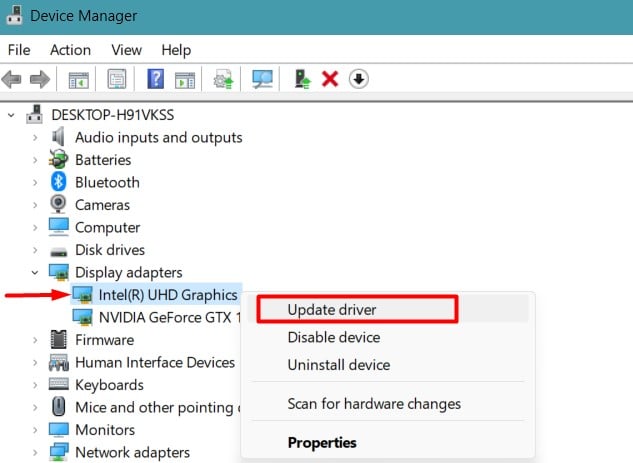Choose Uninstall device from context menu
The width and height of the screenshot is (633, 463).
[x=389, y=365]
